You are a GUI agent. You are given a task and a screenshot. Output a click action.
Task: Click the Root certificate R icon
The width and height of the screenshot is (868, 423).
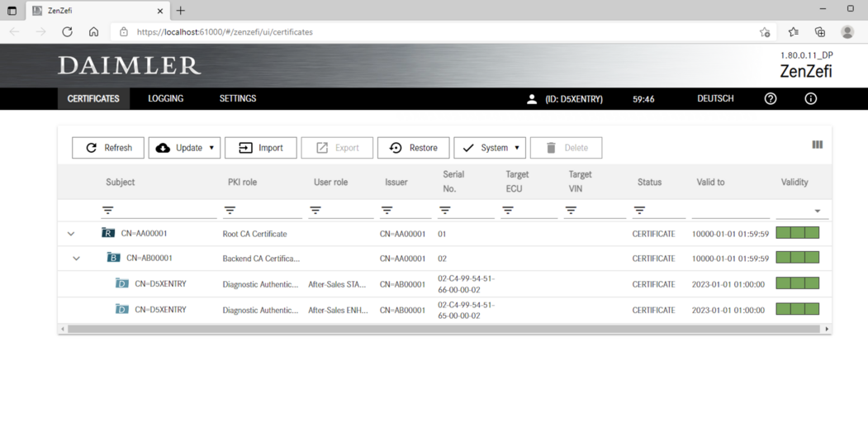[108, 232]
